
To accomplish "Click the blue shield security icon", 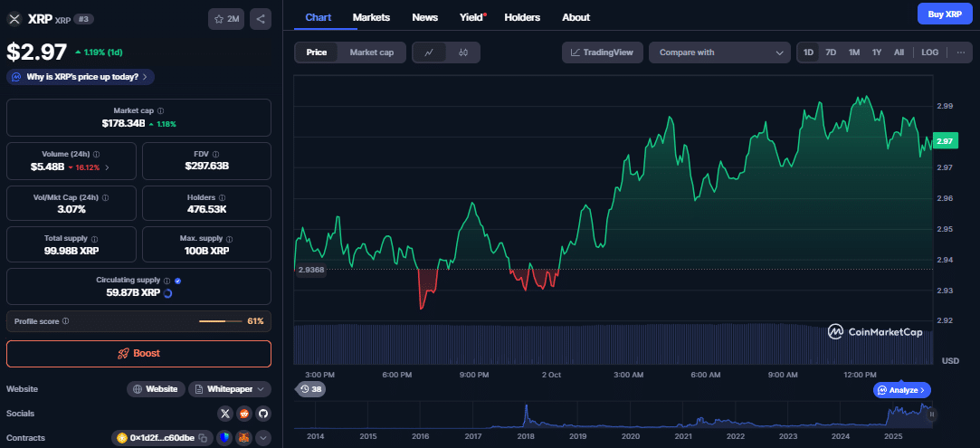I will click(225, 439).
